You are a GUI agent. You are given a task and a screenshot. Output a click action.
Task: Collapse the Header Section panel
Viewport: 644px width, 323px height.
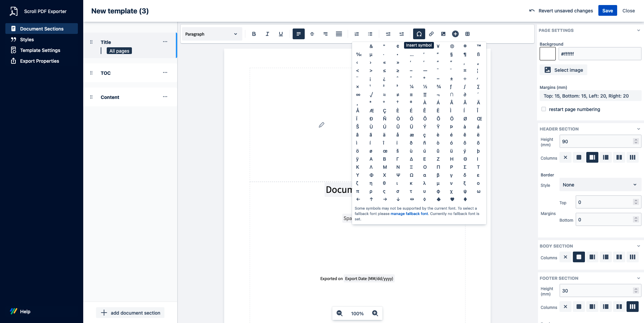tap(638, 129)
